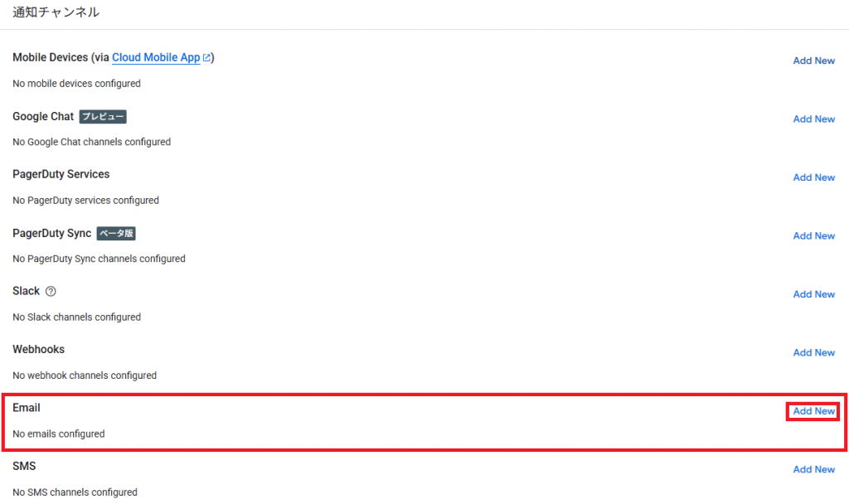
Task: Click the "No Slack channels configured" text
Action: 76,317
